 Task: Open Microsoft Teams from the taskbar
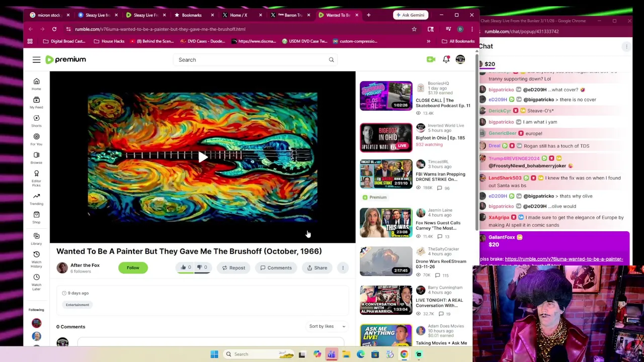pyautogui.click(x=332, y=354)
